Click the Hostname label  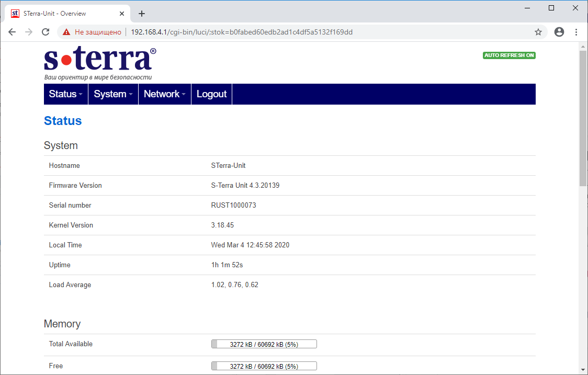[64, 165]
